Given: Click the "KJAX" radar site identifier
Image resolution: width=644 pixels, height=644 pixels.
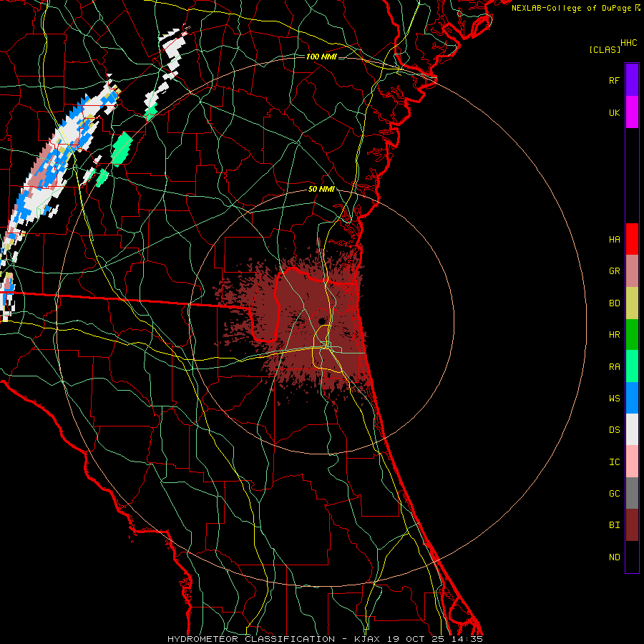Looking at the screenshot, I should tap(367, 639).
